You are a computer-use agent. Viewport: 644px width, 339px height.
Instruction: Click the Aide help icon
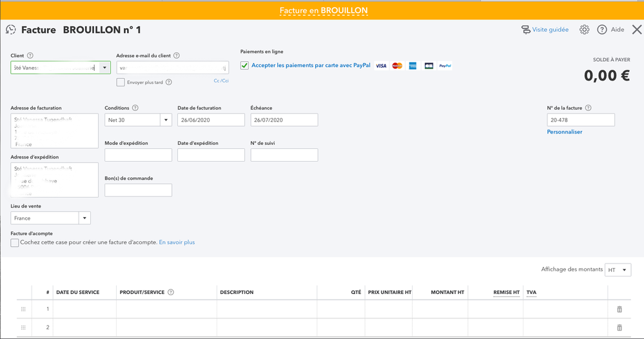coord(601,30)
